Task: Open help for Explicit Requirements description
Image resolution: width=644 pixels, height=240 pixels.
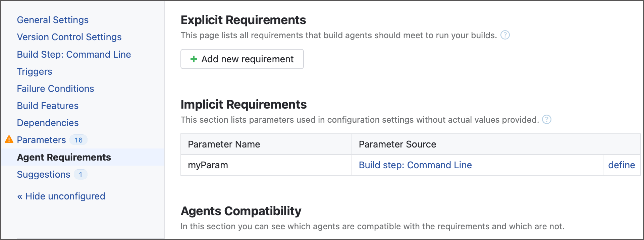Action: [x=505, y=35]
